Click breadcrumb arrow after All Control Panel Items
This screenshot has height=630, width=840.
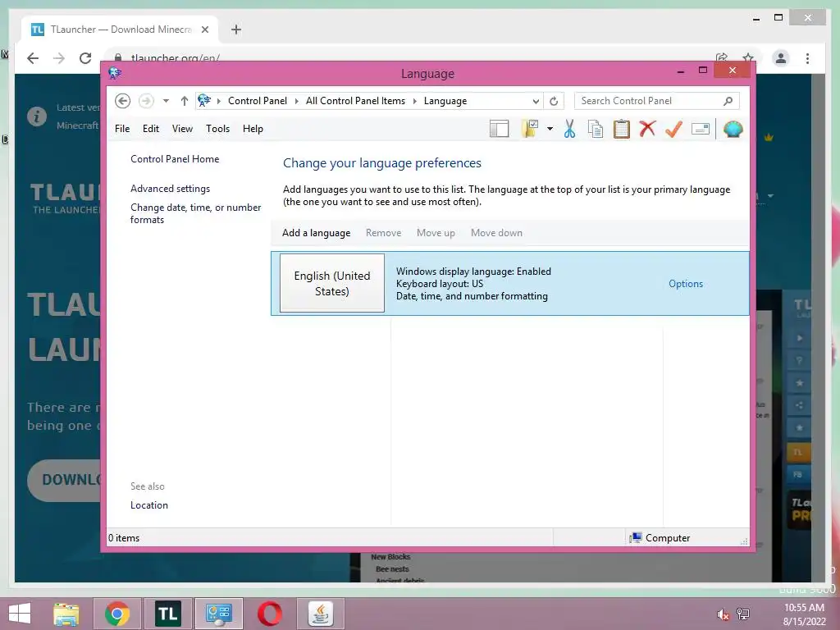coord(414,101)
